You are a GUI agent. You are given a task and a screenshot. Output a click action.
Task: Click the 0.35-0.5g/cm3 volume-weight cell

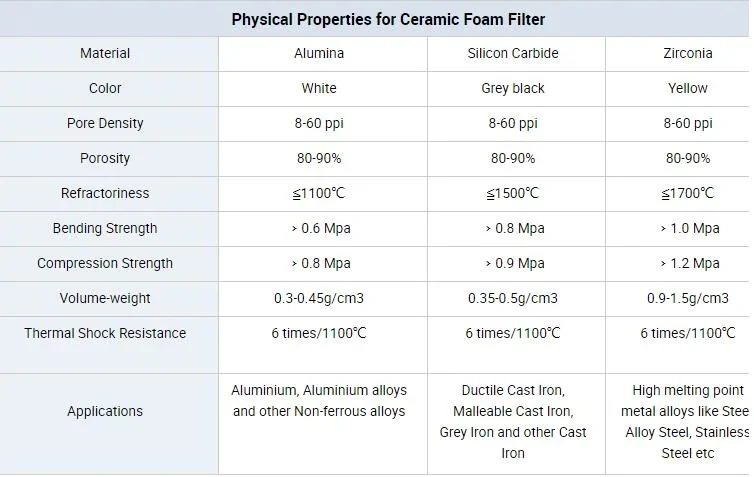513,298
